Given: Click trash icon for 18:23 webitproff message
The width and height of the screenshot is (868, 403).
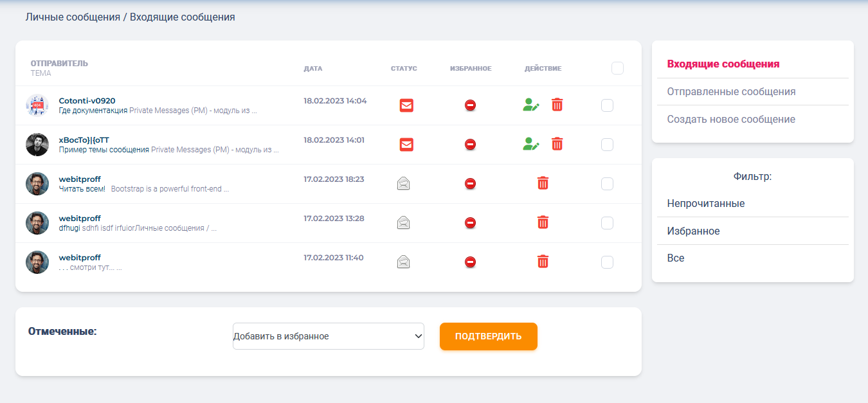Looking at the screenshot, I should [x=543, y=183].
